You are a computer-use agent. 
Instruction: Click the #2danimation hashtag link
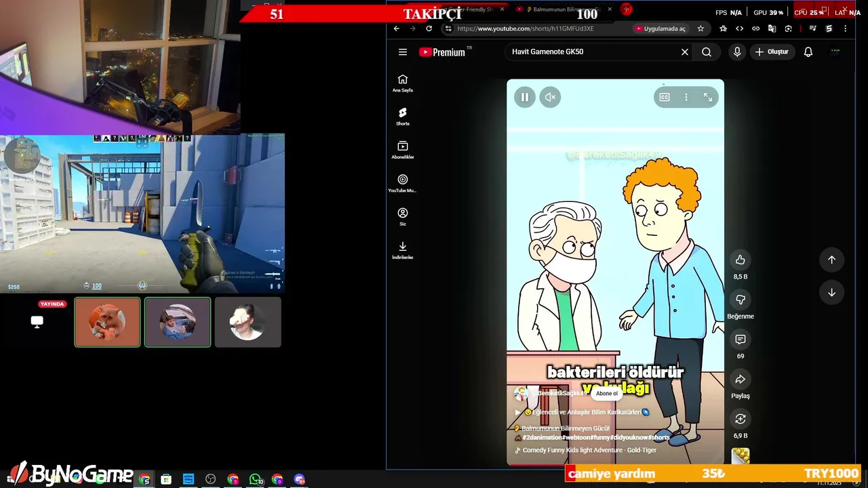(x=542, y=438)
